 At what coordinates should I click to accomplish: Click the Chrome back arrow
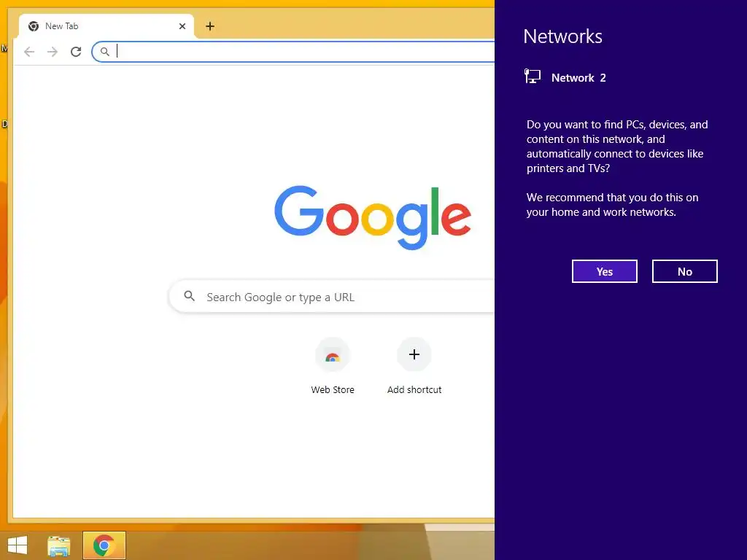click(29, 52)
